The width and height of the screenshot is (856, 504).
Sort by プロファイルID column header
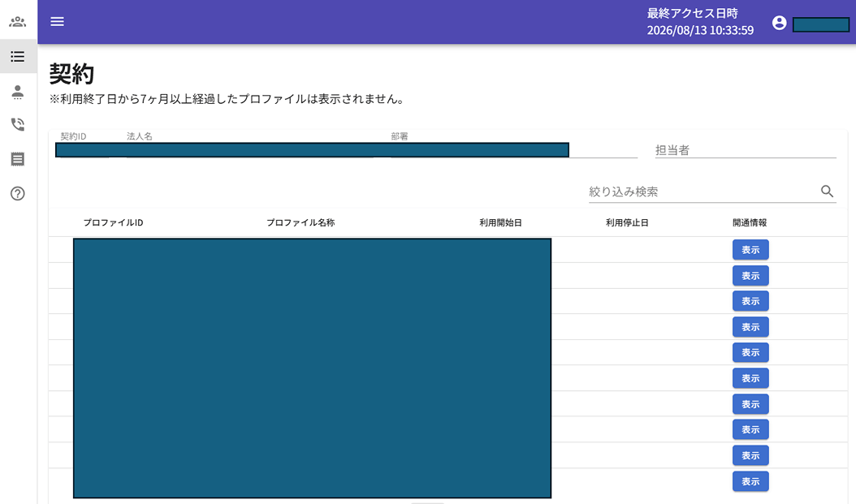(113, 222)
